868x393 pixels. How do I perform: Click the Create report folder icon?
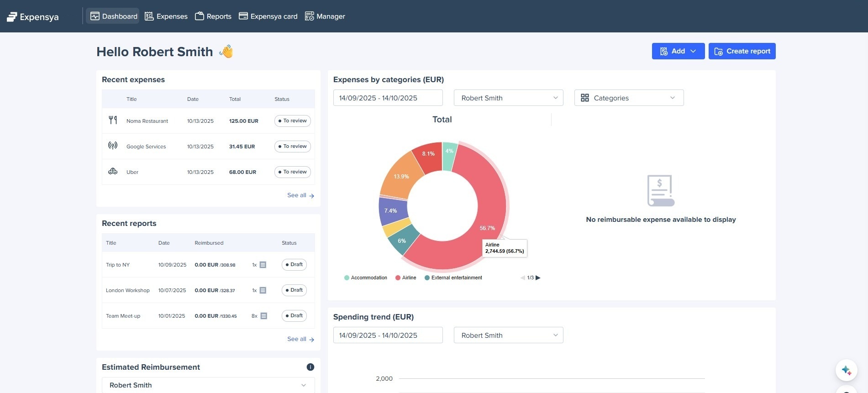(x=719, y=52)
